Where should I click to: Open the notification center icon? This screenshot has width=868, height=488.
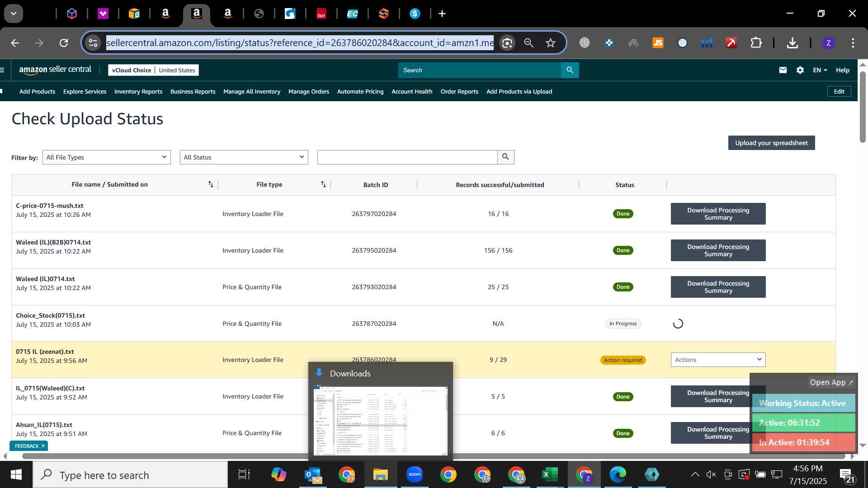click(x=846, y=474)
